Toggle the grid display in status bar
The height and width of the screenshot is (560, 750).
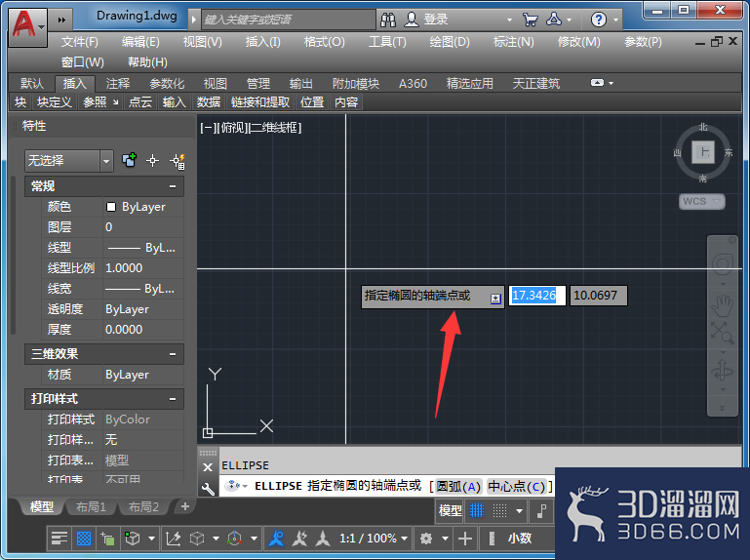click(477, 510)
